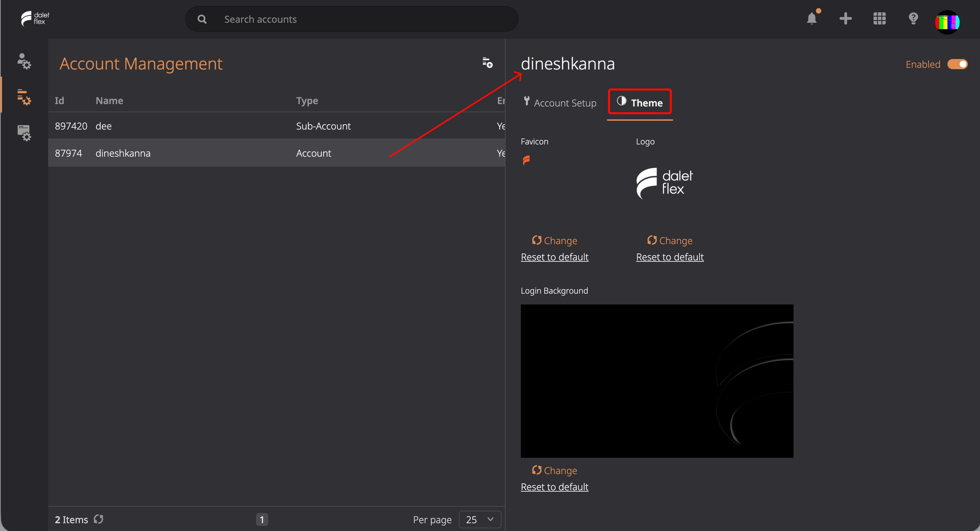This screenshot has width=980, height=531.
Task: Click Change under Logo
Action: (x=670, y=240)
